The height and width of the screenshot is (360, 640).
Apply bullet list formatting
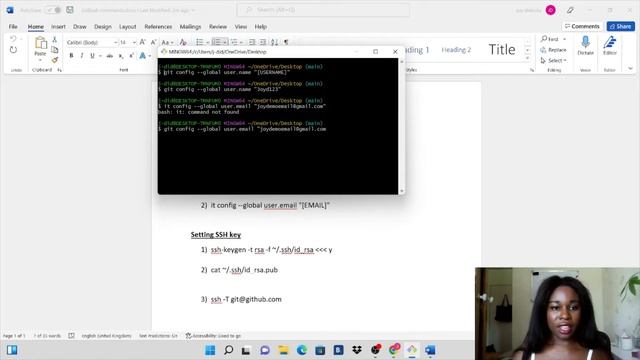tap(200, 42)
